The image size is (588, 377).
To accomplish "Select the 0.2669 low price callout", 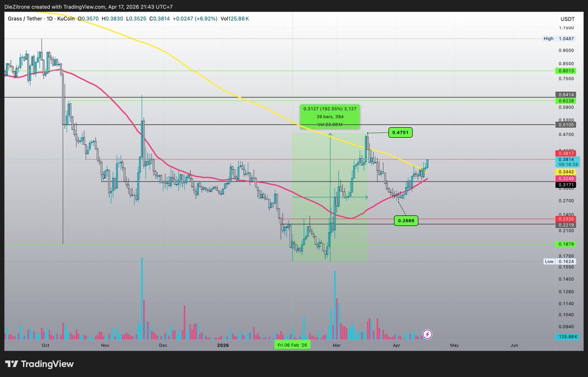I will pyautogui.click(x=406, y=221).
